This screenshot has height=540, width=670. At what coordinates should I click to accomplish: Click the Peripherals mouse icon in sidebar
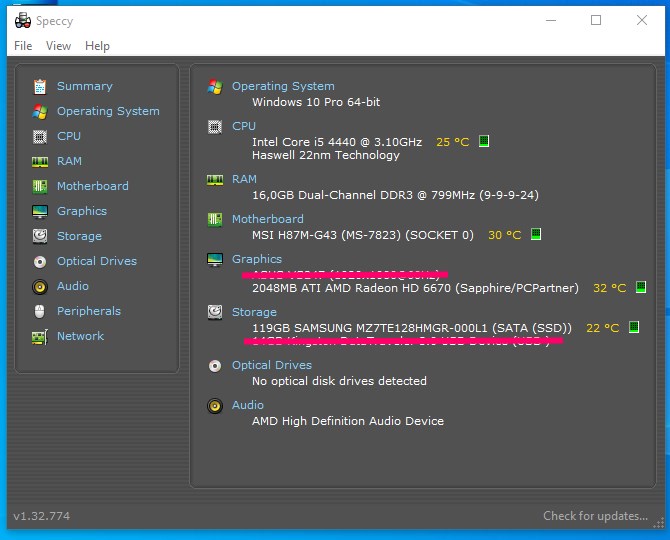pos(40,311)
